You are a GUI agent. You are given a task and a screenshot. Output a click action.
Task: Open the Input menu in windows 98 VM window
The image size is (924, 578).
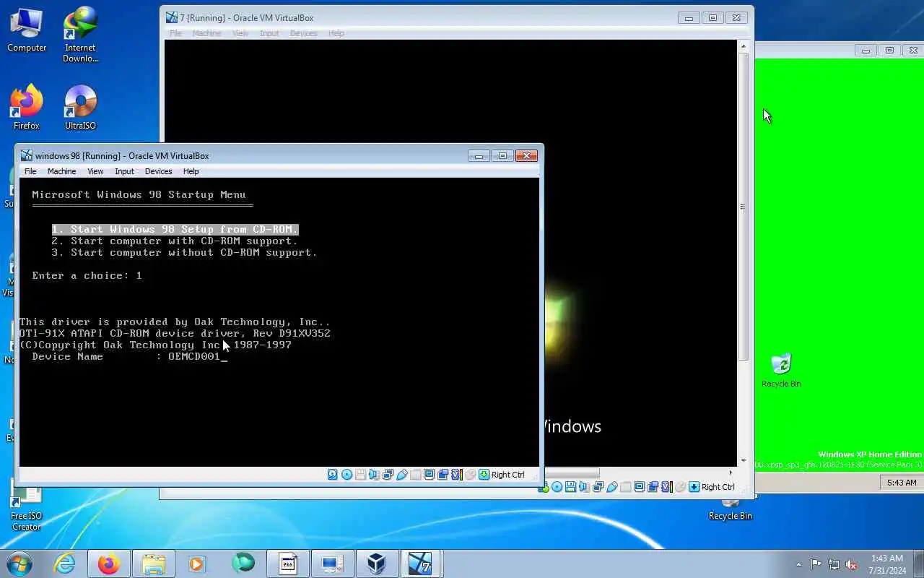click(124, 171)
